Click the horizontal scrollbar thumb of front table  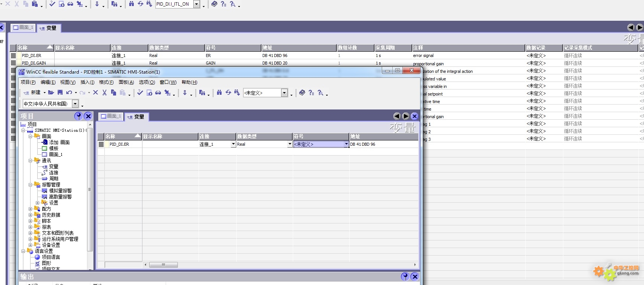164,265
